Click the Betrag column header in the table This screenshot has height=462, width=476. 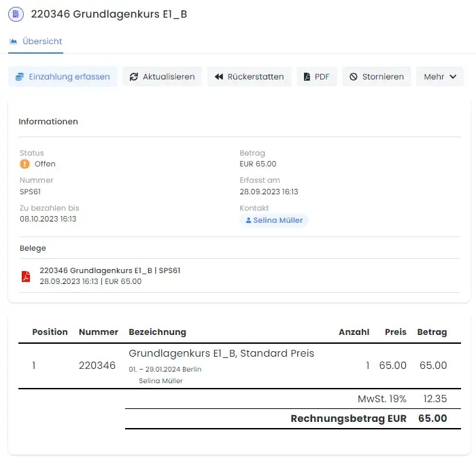pyautogui.click(x=432, y=332)
